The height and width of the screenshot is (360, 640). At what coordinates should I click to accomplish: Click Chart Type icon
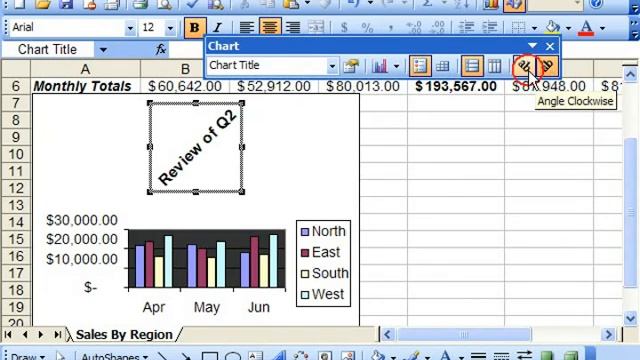pos(380,66)
